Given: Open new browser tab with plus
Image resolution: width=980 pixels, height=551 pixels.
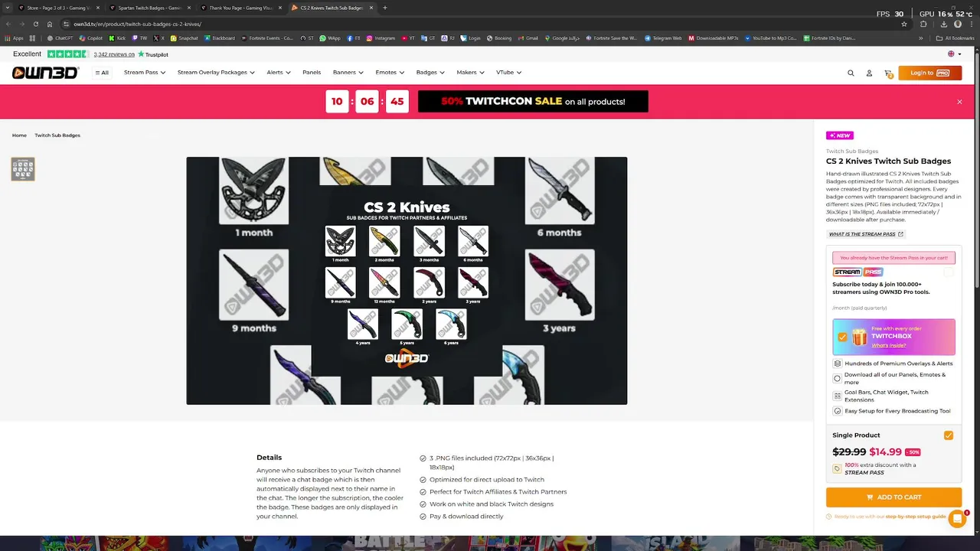Looking at the screenshot, I should pos(384,8).
